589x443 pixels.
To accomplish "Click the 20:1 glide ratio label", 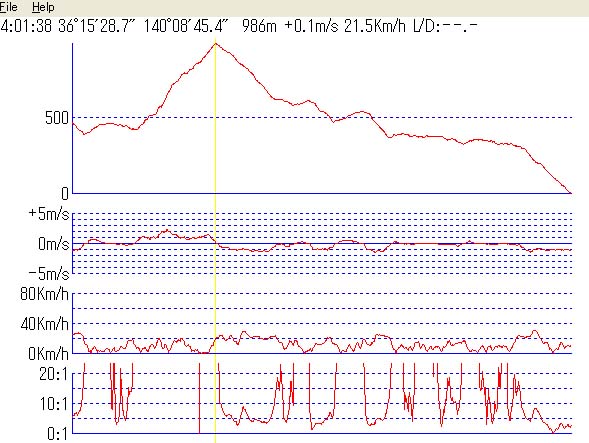I will pos(54,374).
